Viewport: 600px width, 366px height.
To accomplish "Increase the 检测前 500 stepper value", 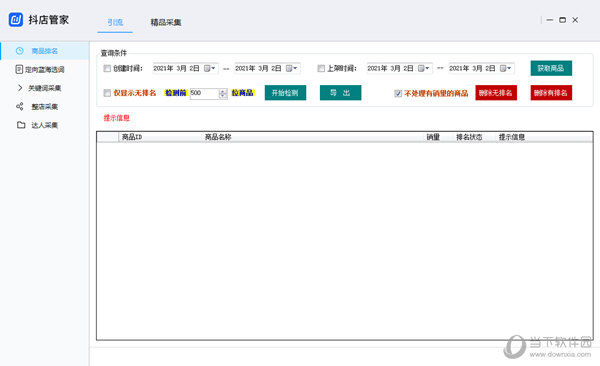I will tap(223, 91).
